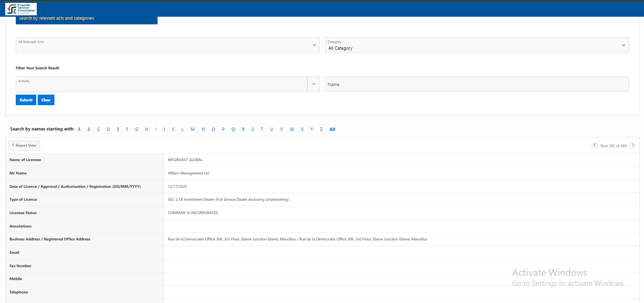Select 'AllServ Management Ltd' value
The width and height of the screenshot is (644, 303).
point(189,173)
